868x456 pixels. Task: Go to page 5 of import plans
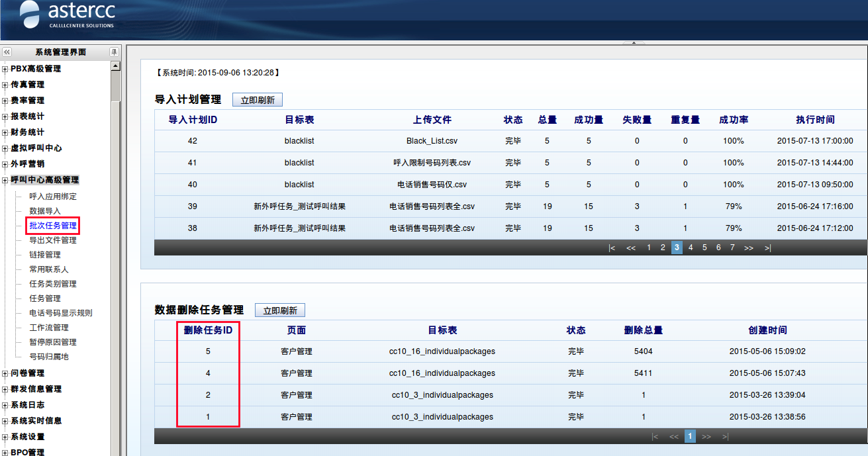(x=704, y=248)
